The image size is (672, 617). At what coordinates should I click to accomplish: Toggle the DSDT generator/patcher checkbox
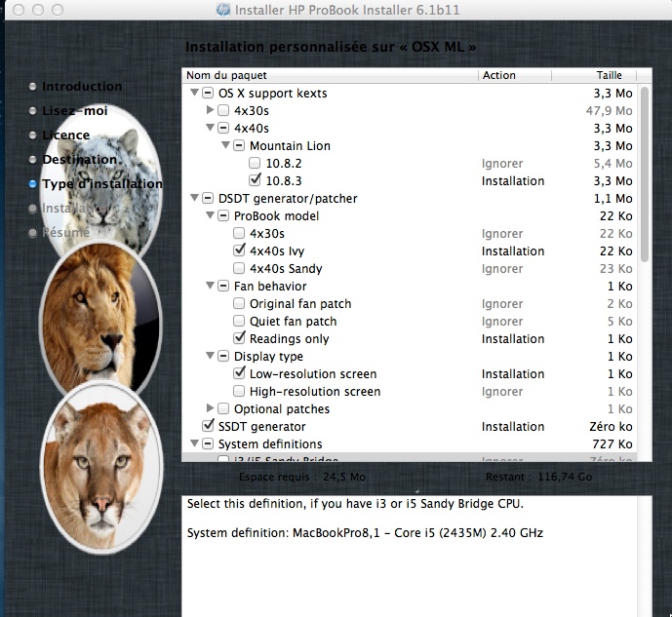[208, 198]
